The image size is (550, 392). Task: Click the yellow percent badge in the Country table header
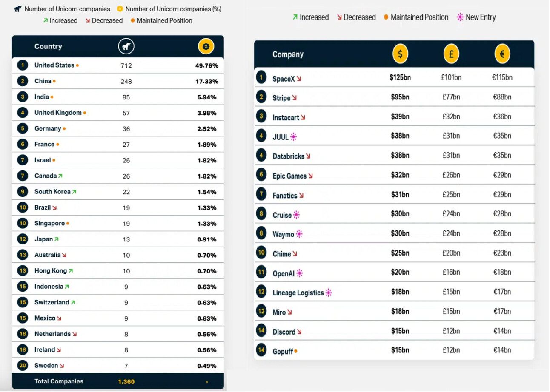[x=206, y=46]
